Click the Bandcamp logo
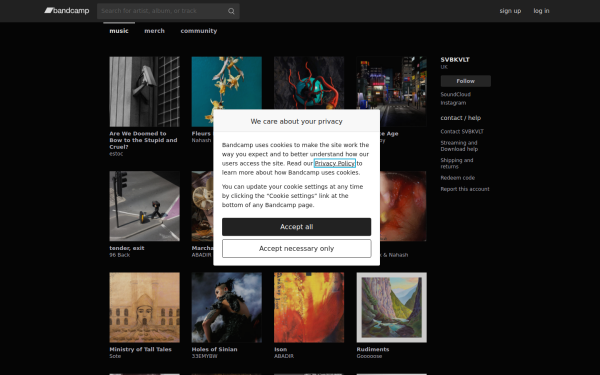The height and width of the screenshot is (375, 600). pos(67,11)
